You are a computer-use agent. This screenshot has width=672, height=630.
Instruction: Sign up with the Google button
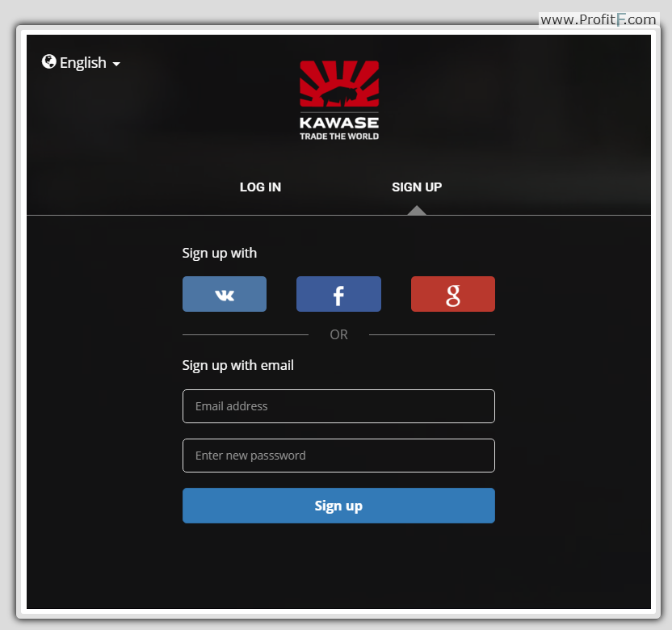pos(453,294)
